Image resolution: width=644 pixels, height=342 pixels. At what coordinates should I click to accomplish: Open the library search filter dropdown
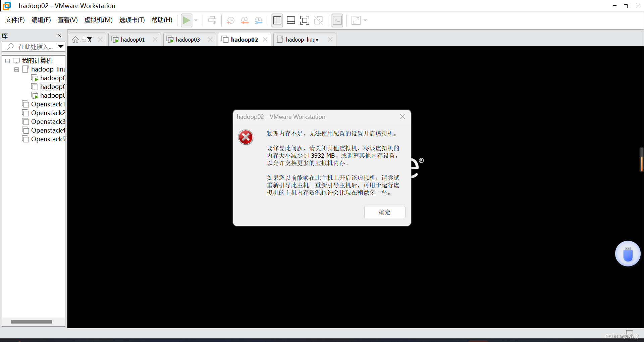coord(61,47)
